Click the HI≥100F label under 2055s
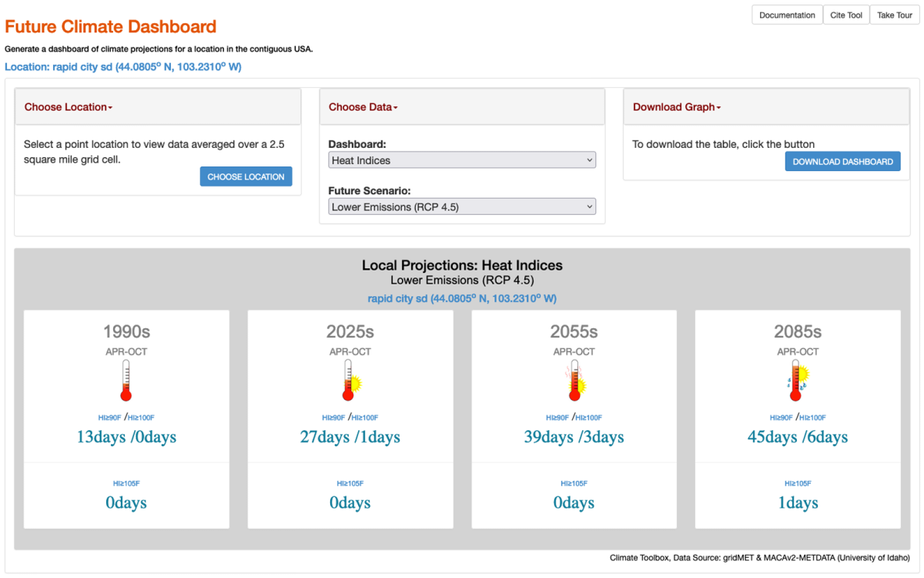 (x=589, y=418)
